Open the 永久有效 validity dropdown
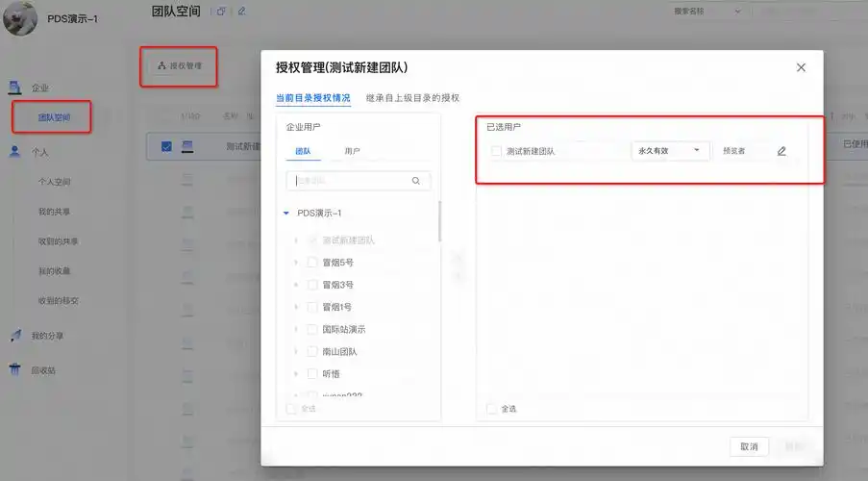Image resolution: width=868 pixels, height=481 pixels. click(670, 151)
